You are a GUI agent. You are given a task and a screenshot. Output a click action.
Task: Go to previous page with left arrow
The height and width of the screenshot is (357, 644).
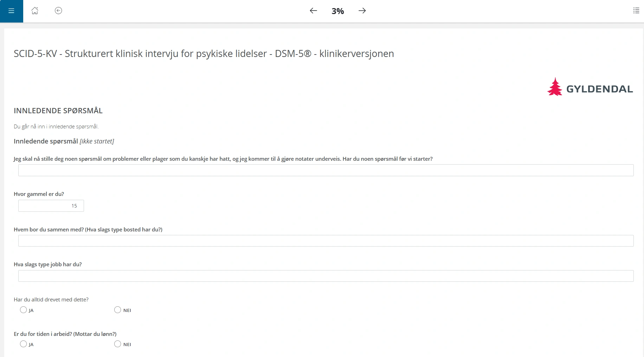click(x=313, y=11)
